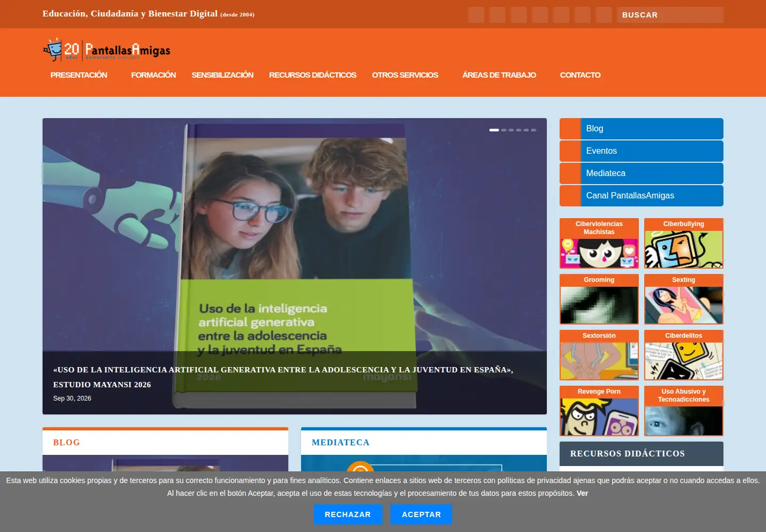This screenshot has width=766, height=532.
Task: Click the RECURSOS DIDÁCTICOS sidebar heading
Action: click(628, 454)
